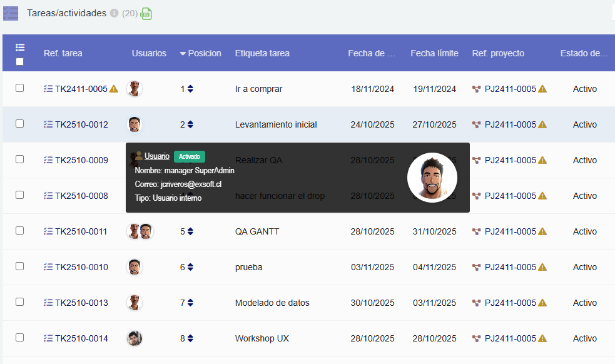Sort by Ref. proyecto column header
The image size is (615, 364).
(498, 53)
